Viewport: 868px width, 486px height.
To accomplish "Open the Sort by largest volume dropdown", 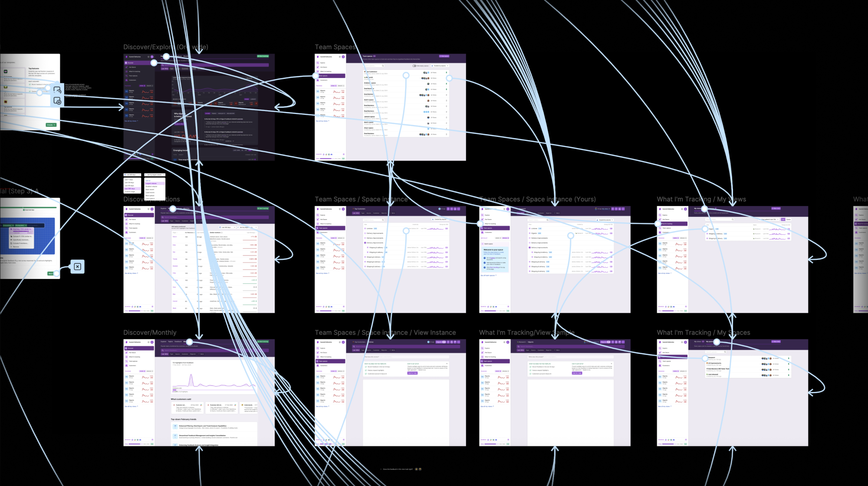I will pyautogui.click(x=155, y=175).
